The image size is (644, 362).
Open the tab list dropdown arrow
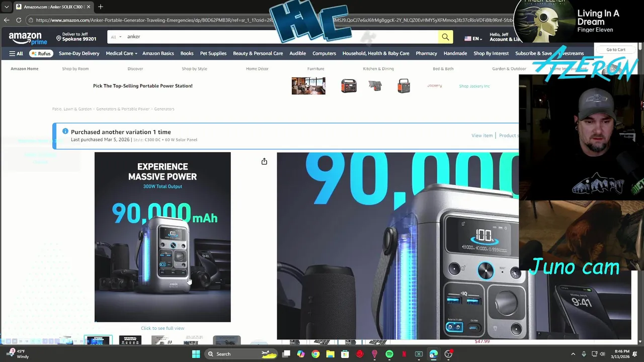[x=7, y=7]
